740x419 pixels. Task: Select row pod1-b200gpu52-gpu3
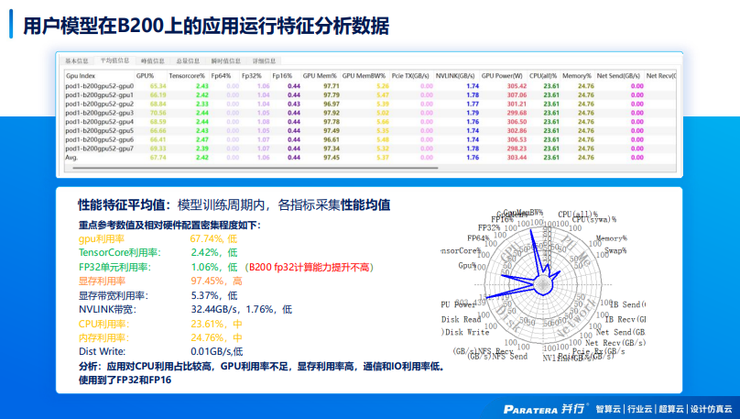point(370,113)
